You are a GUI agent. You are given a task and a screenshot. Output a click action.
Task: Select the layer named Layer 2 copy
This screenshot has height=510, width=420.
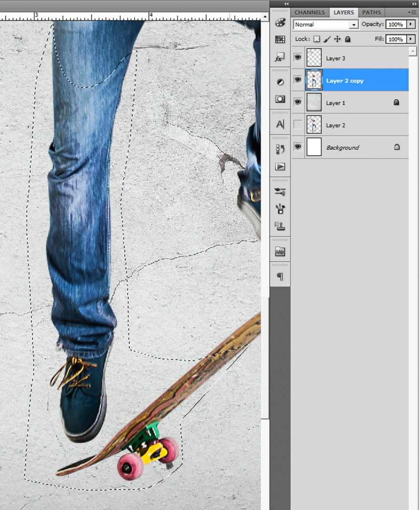pyautogui.click(x=345, y=81)
